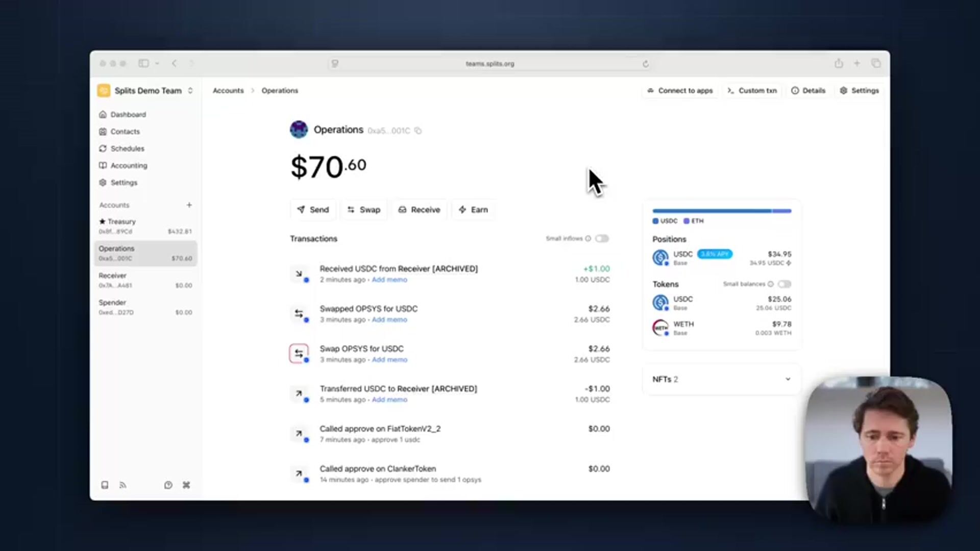Screen dimensions: 980x551
Task: Click the command shortcut icon in sidebar
Action: click(x=186, y=485)
